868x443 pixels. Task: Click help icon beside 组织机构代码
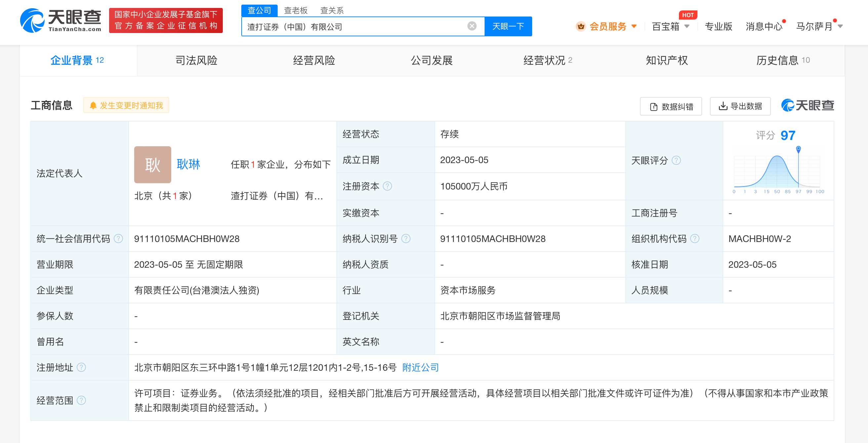click(x=695, y=239)
